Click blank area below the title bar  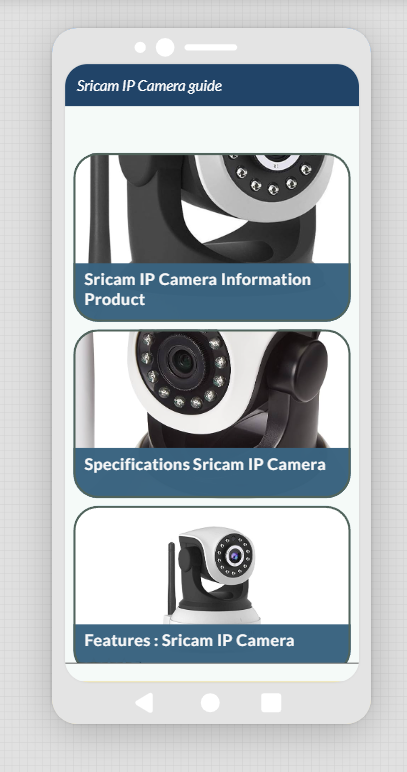(x=212, y=129)
